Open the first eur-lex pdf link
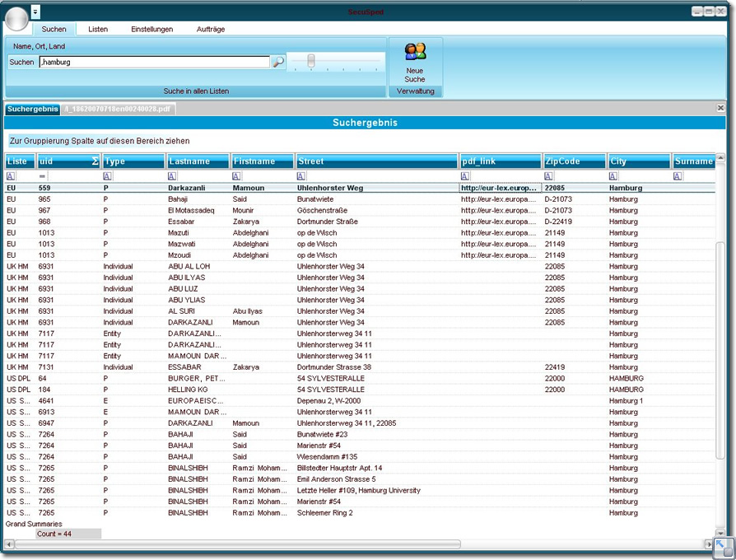This screenshot has width=736, height=560. [499, 188]
